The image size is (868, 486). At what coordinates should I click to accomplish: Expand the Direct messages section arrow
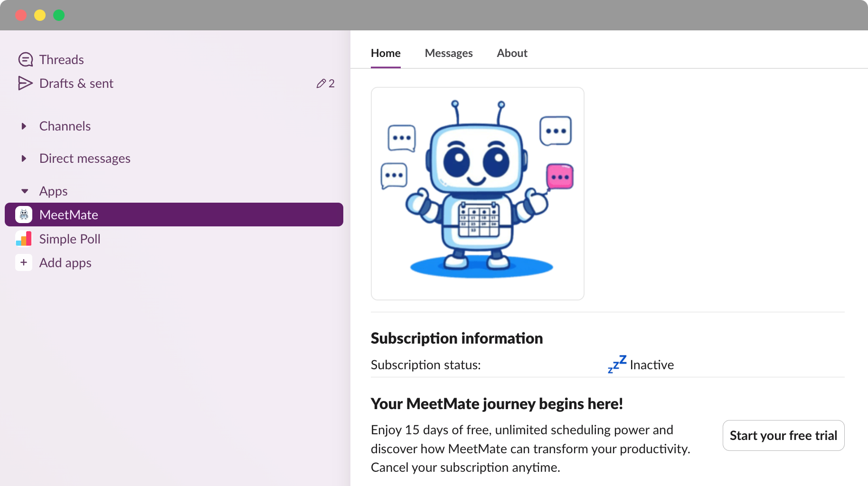[24, 159]
